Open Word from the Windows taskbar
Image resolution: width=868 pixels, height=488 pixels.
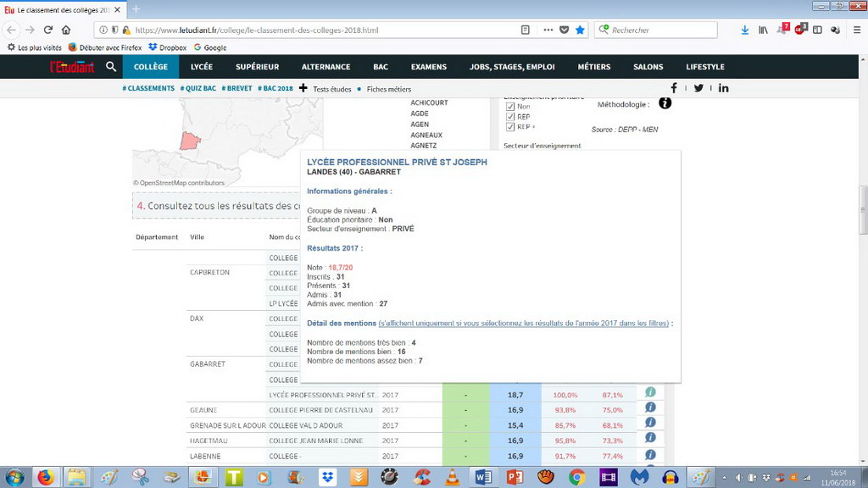[482, 477]
